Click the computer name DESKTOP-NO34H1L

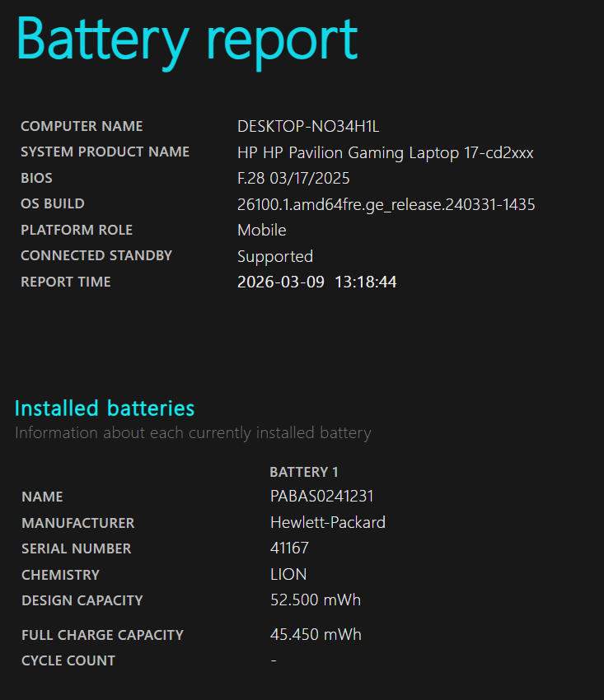coord(307,126)
